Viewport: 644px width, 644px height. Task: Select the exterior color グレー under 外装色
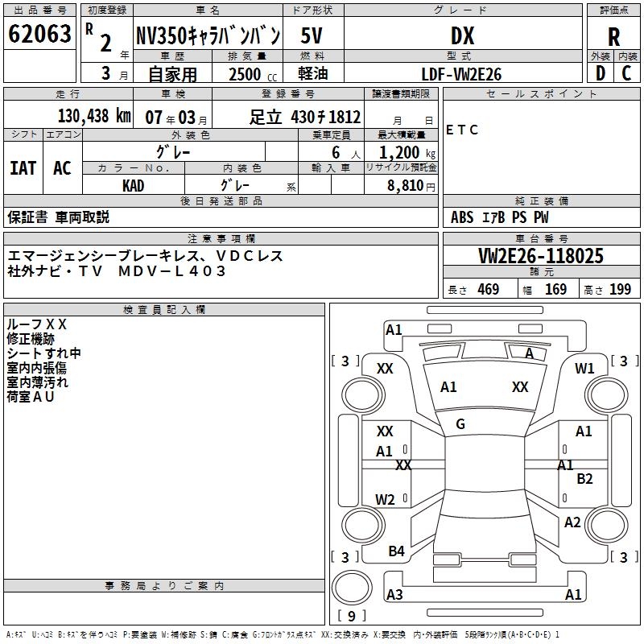pyautogui.click(x=173, y=152)
